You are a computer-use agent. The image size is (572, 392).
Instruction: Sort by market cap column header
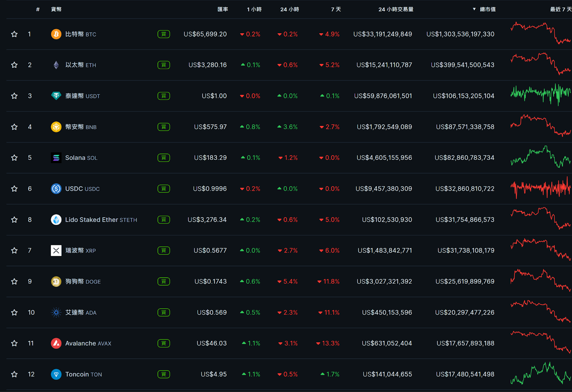[484, 9]
